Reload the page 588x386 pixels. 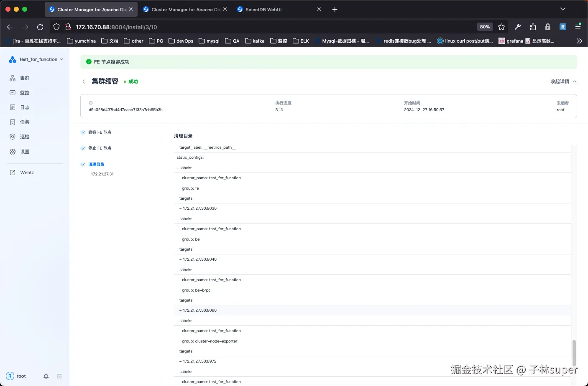coord(40,27)
